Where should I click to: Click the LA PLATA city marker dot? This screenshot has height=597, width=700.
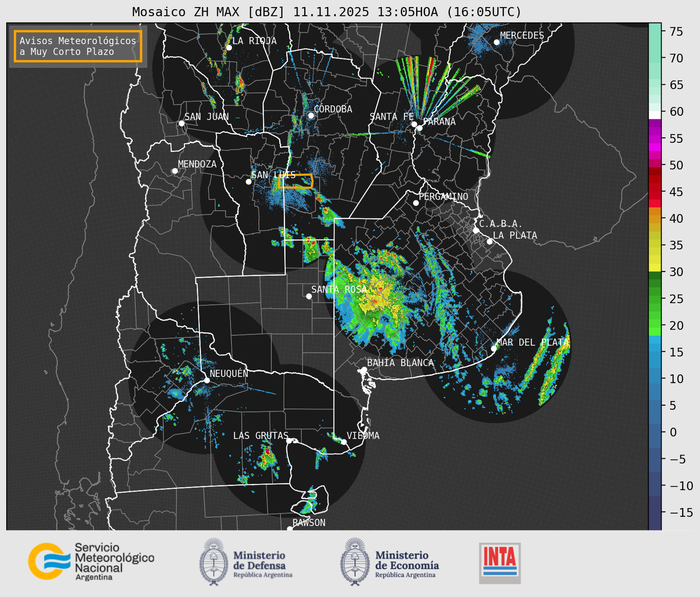490,242
